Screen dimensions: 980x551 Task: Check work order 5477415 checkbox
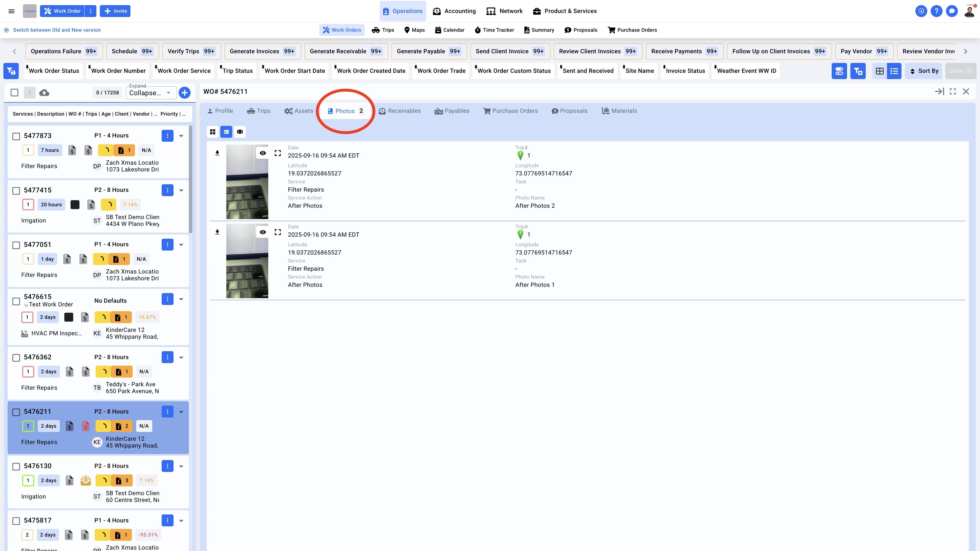(x=16, y=190)
